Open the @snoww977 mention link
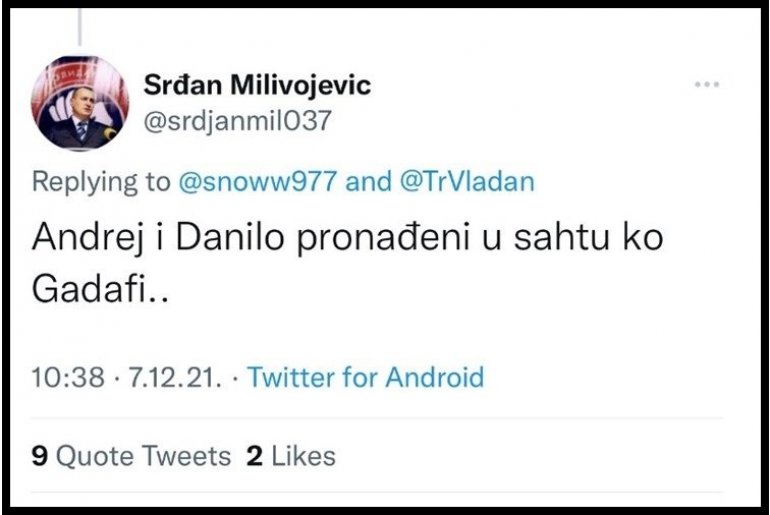This screenshot has height=515, width=770. pos(258,181)
